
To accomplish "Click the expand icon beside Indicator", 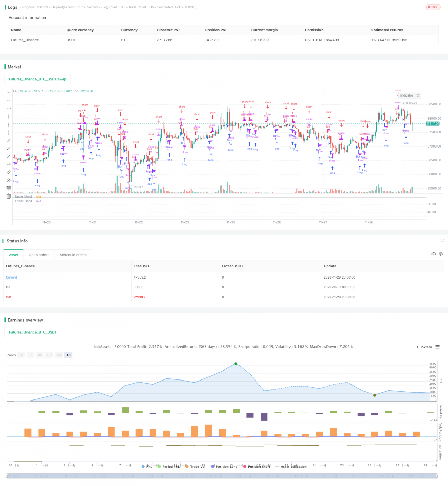I will 418,95.
